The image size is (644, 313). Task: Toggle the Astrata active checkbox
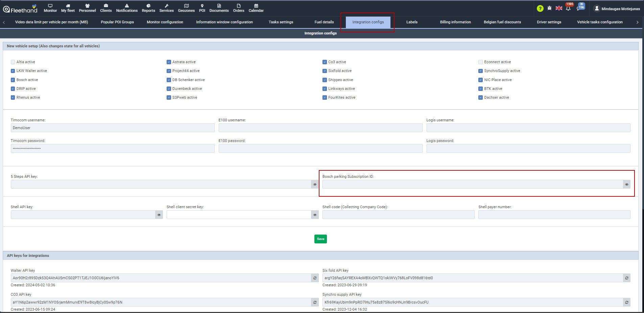pos(169,62)
